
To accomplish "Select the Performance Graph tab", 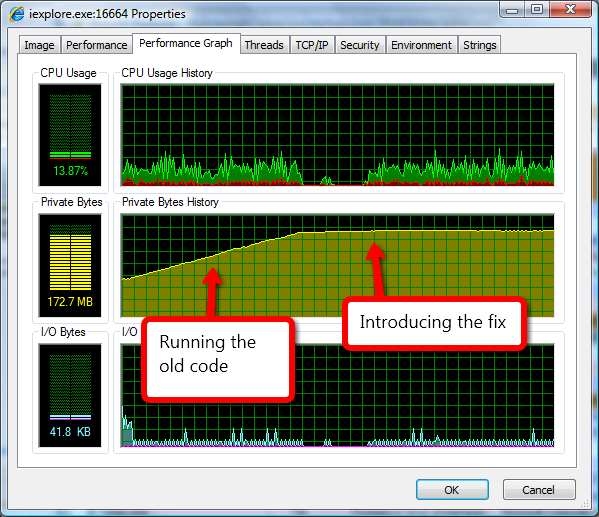I will point(186,43).
